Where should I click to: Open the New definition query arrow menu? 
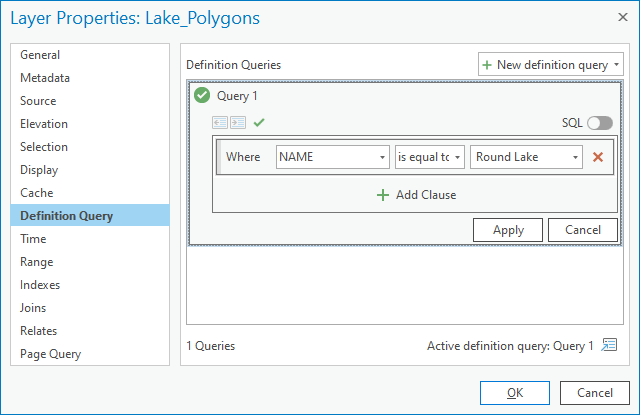(616, 64)
